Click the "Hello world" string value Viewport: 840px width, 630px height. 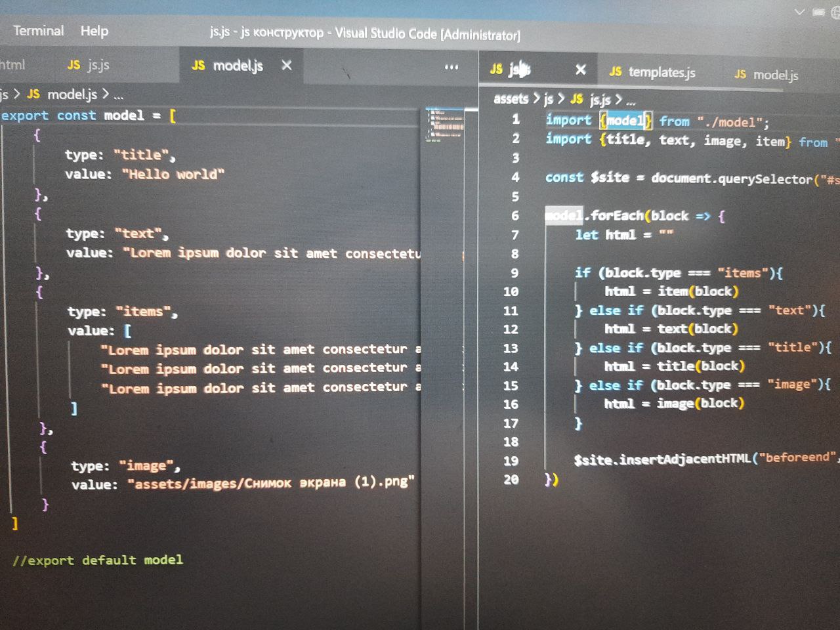(173, 175)
